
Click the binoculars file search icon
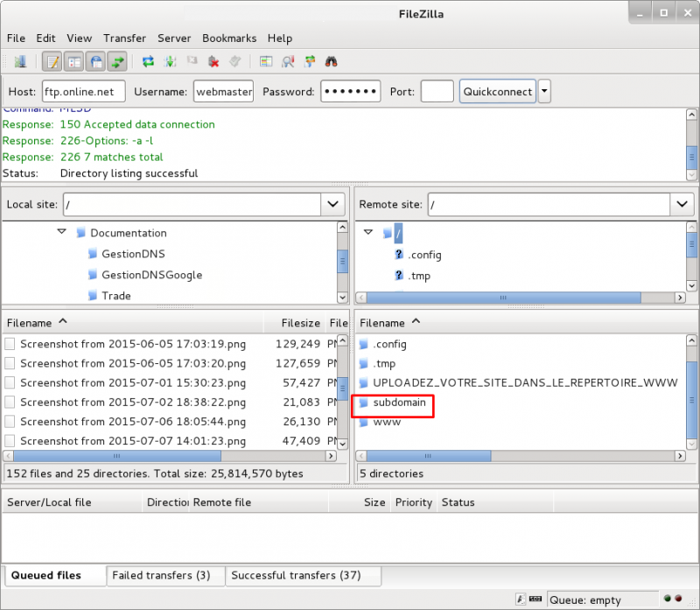click(x=332, y=61)
